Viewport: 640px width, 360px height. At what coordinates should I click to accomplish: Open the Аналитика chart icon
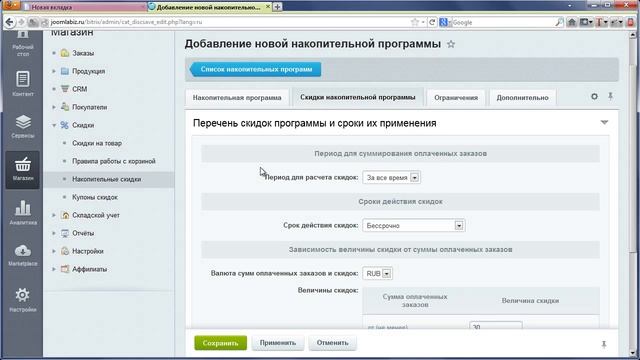point(23,212)
